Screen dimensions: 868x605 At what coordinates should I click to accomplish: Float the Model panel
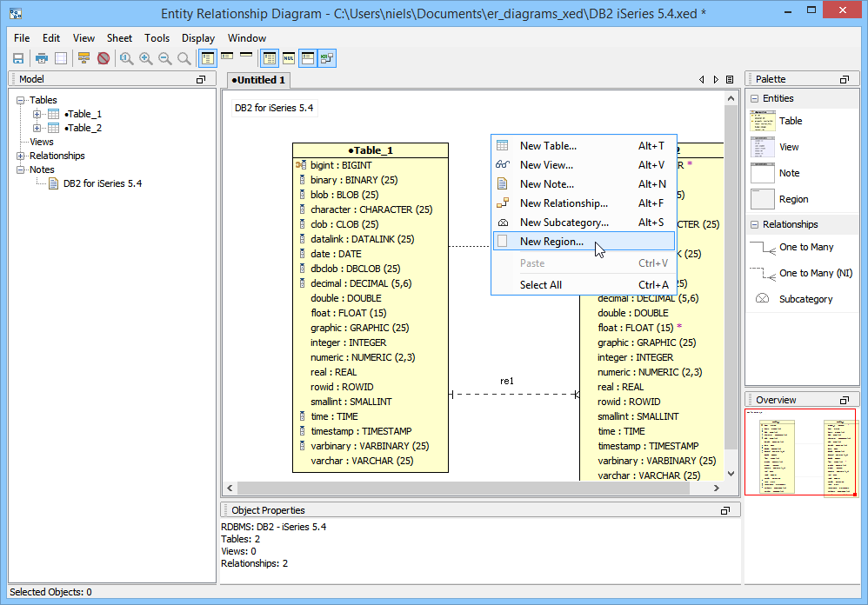pyautogui.click(x=201, y=80)
